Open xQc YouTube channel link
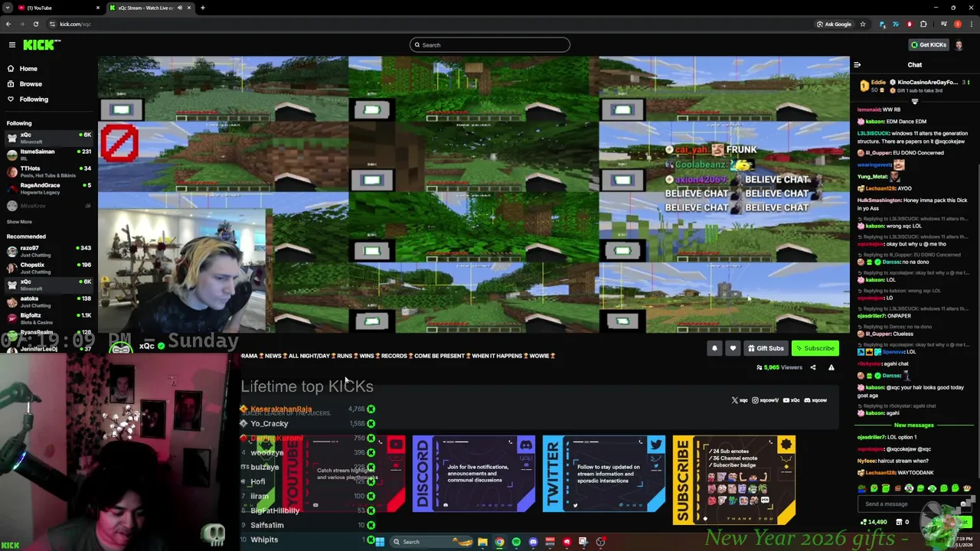The width and height of the screenshot is (980, 551). coord(792,400)
